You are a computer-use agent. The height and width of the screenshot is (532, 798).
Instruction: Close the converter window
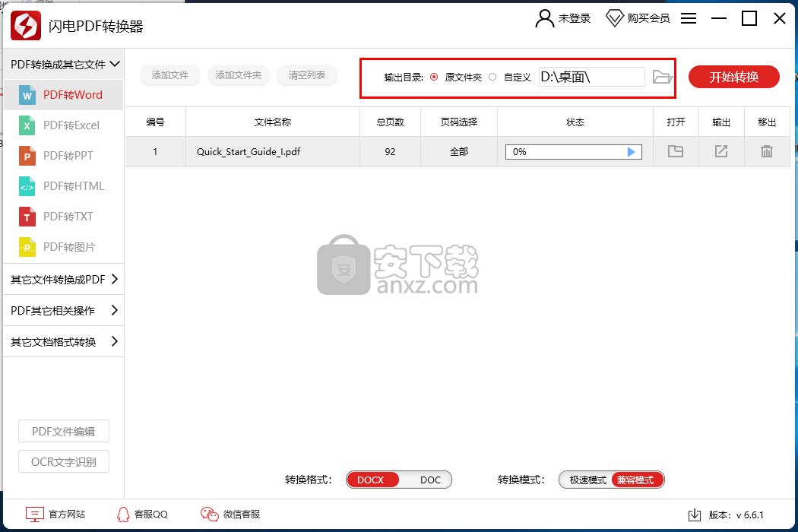[780, 18]
